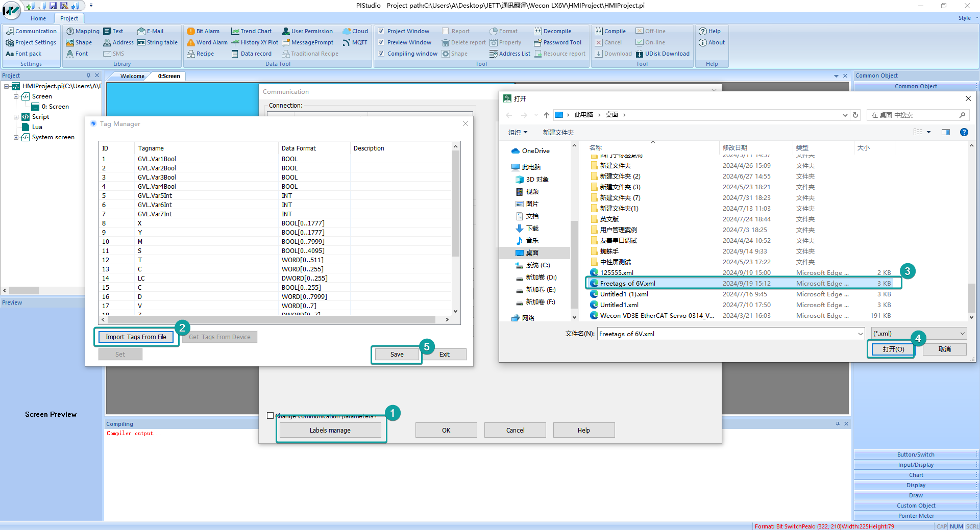The width and height of the screenshot is (980, 530).
Task: Switch to the Welcome tab
Action: tap(132, 76)
